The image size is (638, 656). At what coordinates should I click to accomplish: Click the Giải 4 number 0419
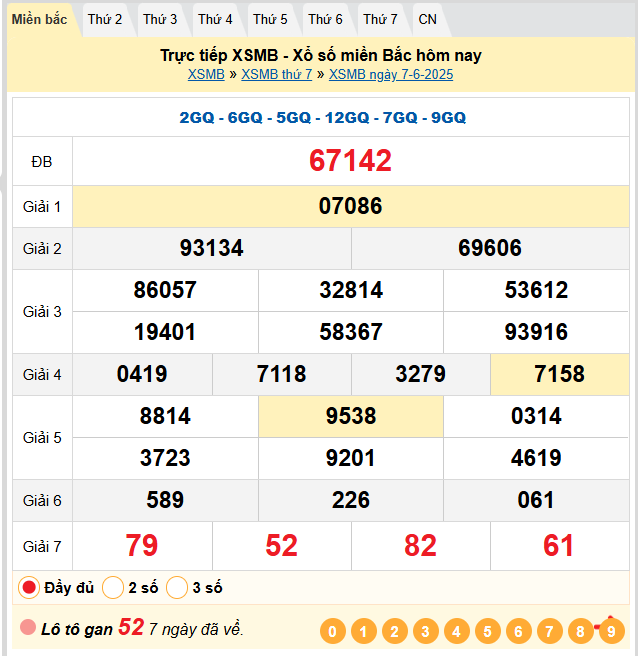coord(142,374)
